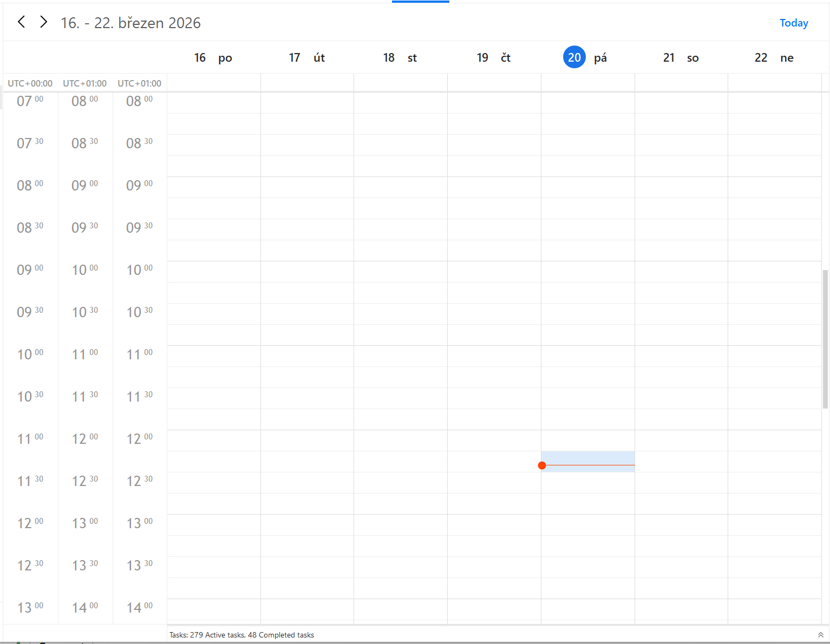Advance to next week with forward arrow
This screenshot has width=830, height=644.
[44, 22]
